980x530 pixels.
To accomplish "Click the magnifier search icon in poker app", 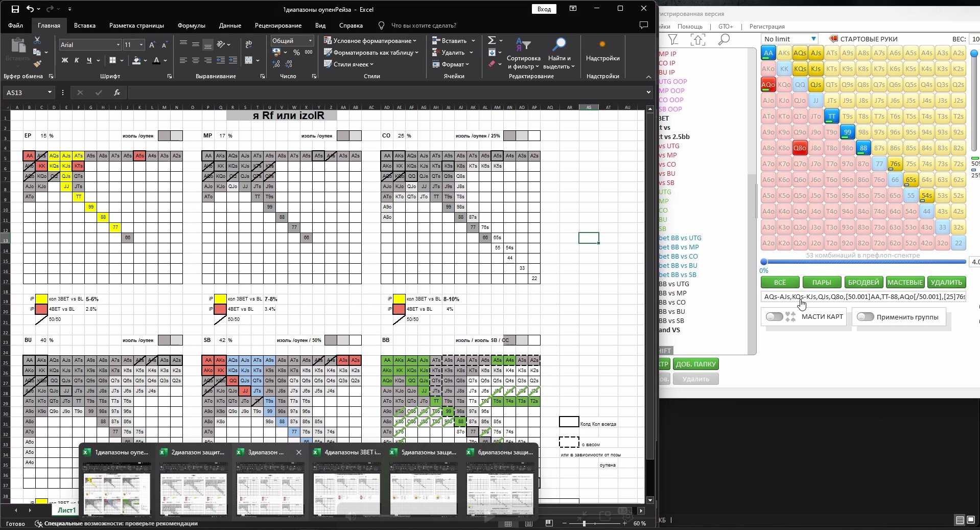I will 724,39.
